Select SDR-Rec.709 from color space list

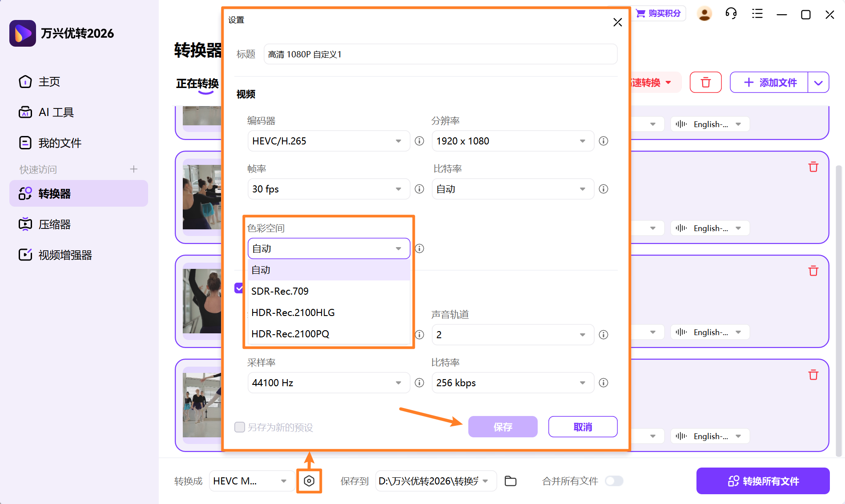280,291
